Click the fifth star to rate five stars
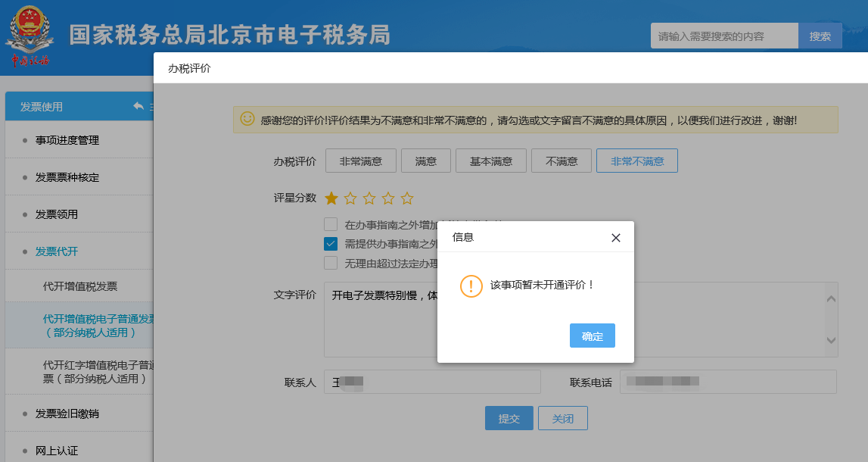This screenshot has width=868, height=462. click(407, 198)
